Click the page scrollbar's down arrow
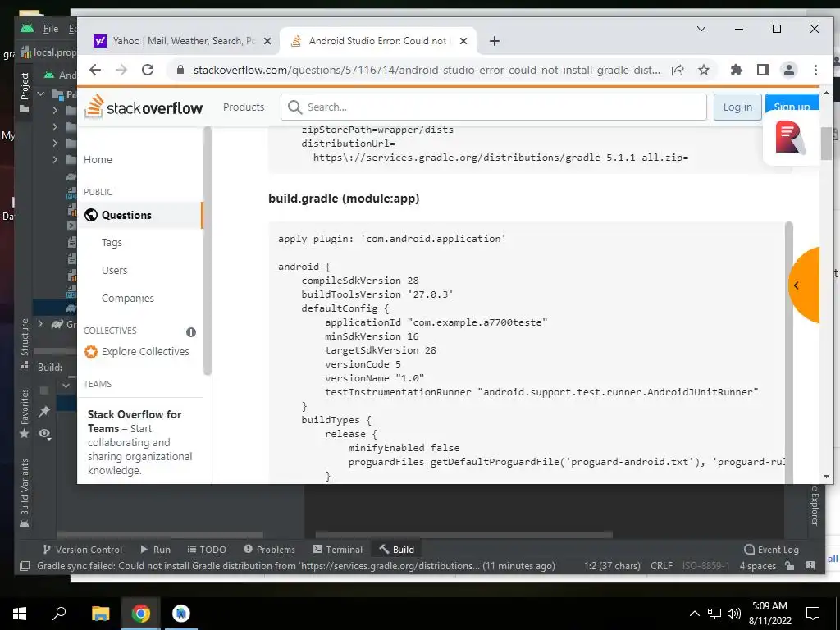The image size is (840, 630). click(x=826, y=477)
